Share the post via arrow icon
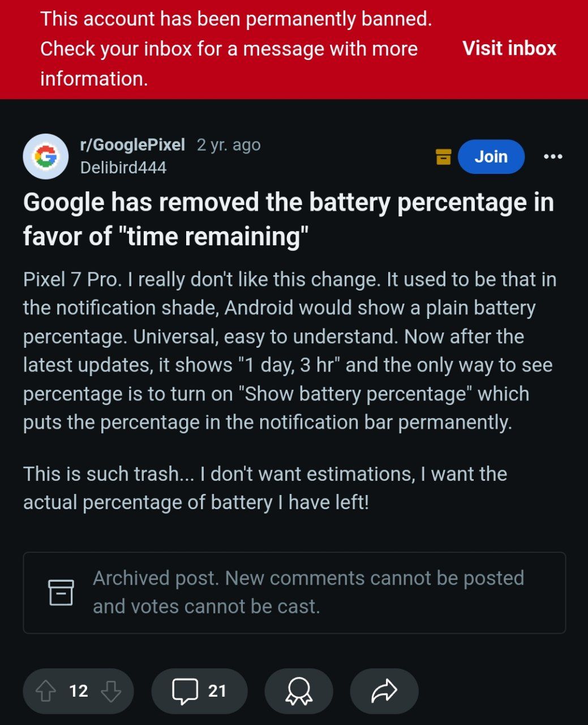Image resolution: width=588 pixels, height=725 pixels. pos(384,691)
